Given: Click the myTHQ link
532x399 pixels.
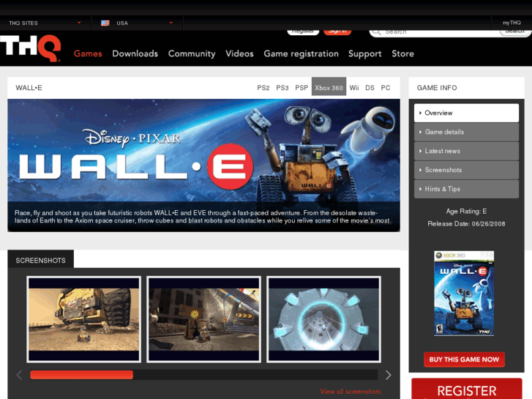Looking at the screenshot, I should pos(512,23).
